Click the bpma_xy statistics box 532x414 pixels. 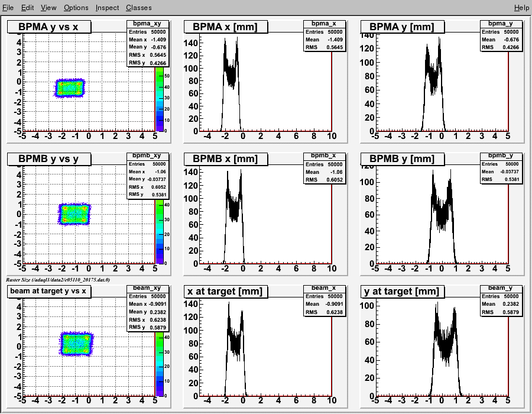click(148, 43)
